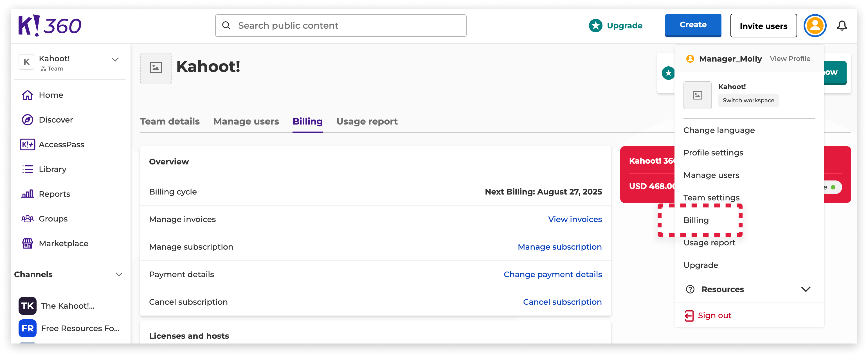The height and width of the screenshot is (357, 868).
Task: Open Free Resources channel FR icon
Action: [27, 328]
